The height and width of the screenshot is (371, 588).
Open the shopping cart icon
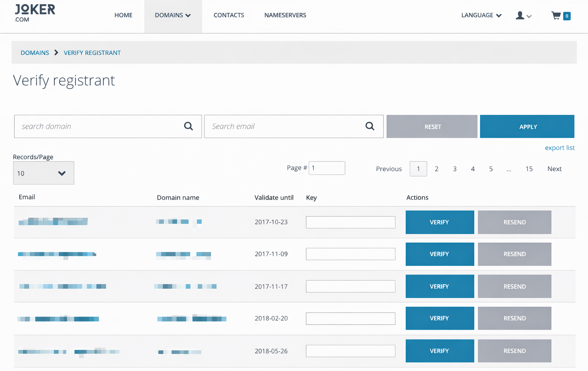pyautogui.click(x=556, y=16)
